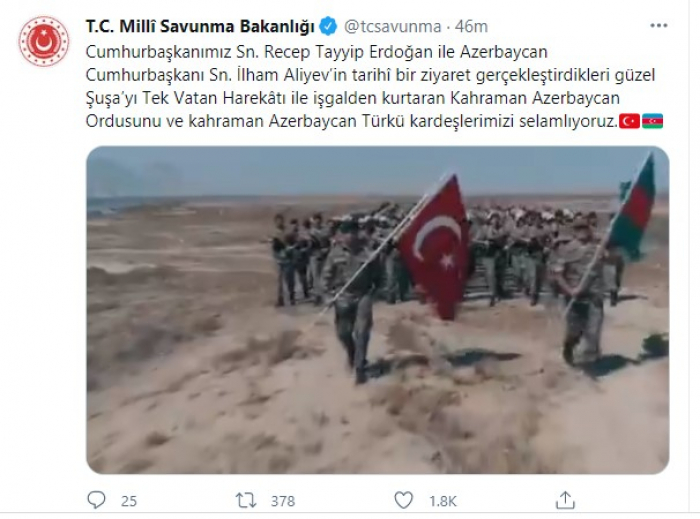
Task: Like the tweet with the heart icon
Action: coord(404,500)
